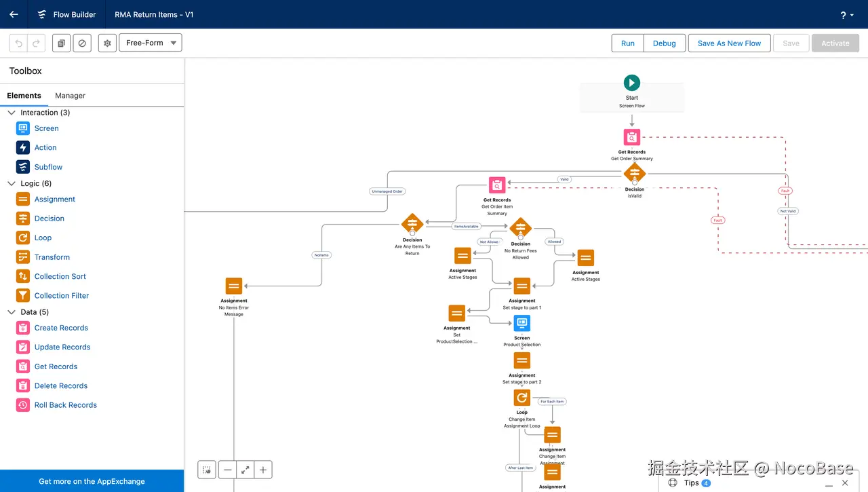Click Save As New Flow
This screenshot has height=492, width=868.
pos(729,43)
